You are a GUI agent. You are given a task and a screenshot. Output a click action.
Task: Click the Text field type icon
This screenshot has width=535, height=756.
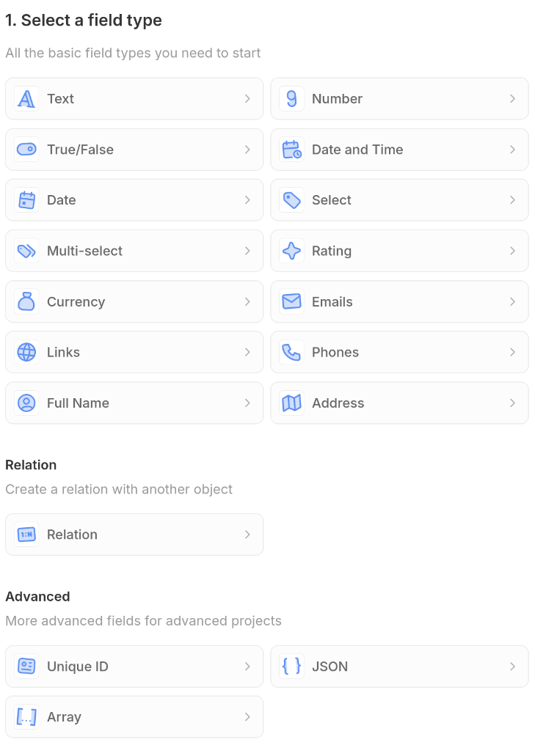[26, 98]
